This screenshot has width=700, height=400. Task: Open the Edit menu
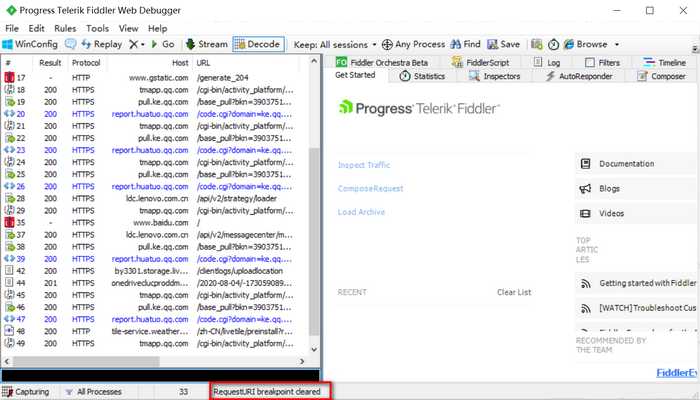[36, 28]
